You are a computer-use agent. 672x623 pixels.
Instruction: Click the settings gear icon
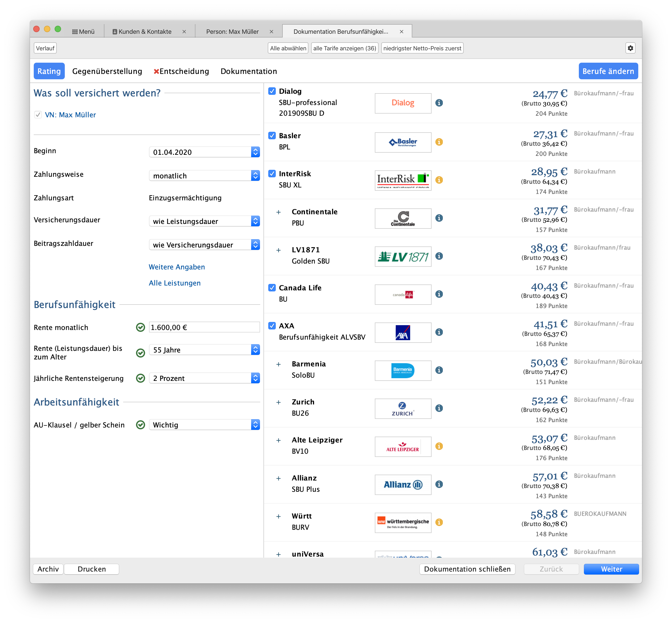click(630, 48)
